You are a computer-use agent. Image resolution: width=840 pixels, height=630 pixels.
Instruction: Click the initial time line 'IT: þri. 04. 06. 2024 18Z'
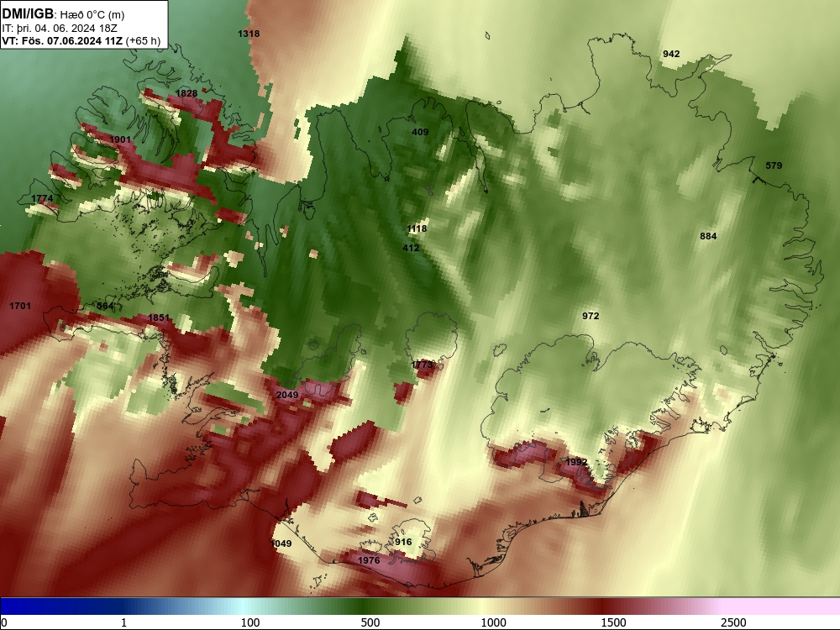60,29
